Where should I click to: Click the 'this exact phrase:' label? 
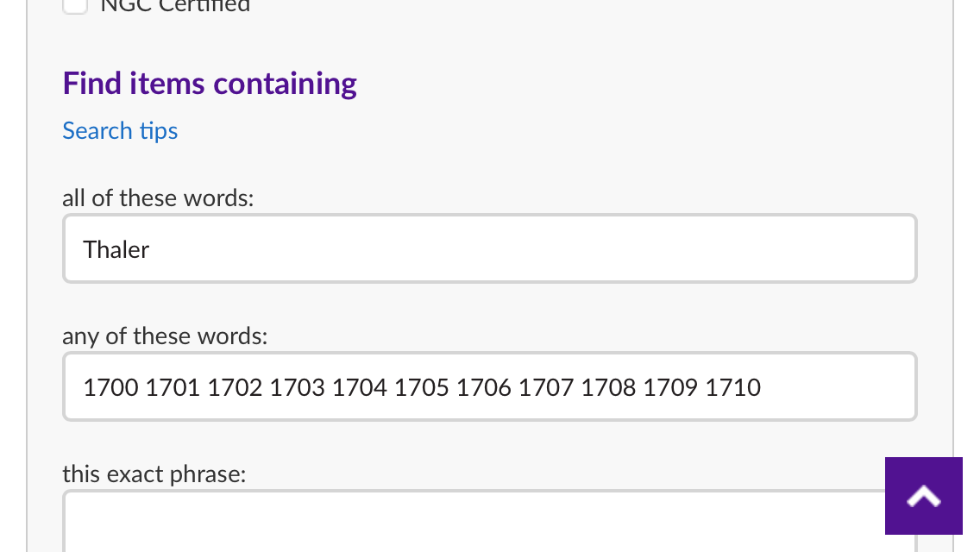click(x=154, y=474)
